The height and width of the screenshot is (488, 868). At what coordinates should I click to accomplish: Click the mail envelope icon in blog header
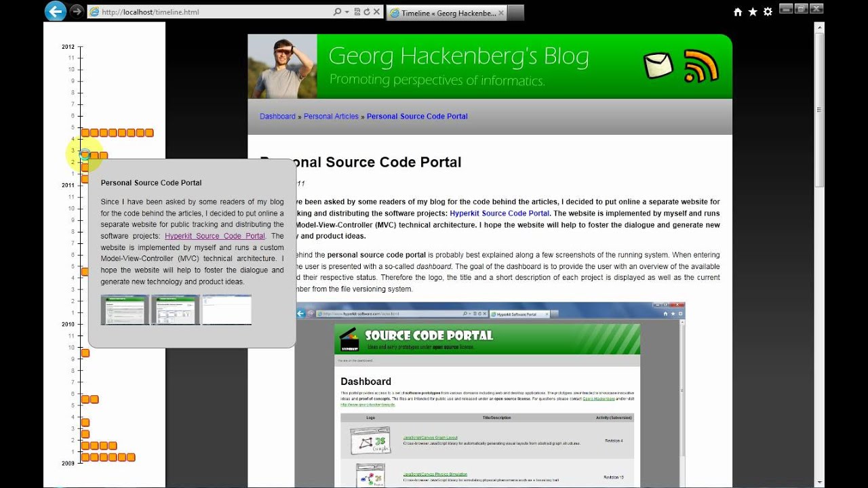pos(658,66)
